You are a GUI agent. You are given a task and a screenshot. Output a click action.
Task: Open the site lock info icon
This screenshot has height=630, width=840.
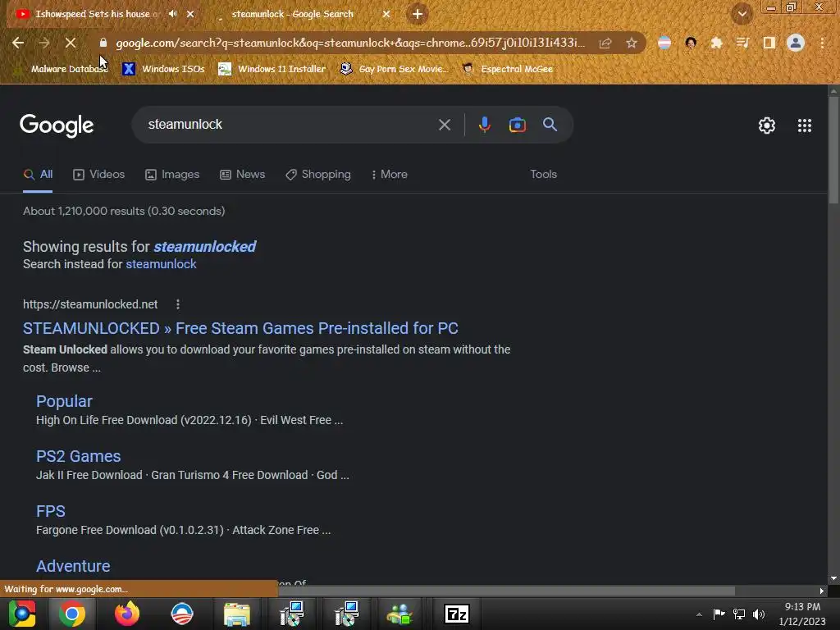103,43
